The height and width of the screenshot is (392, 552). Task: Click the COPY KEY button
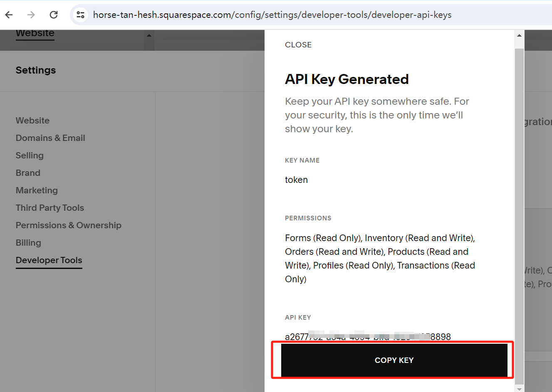coord(394,360)
